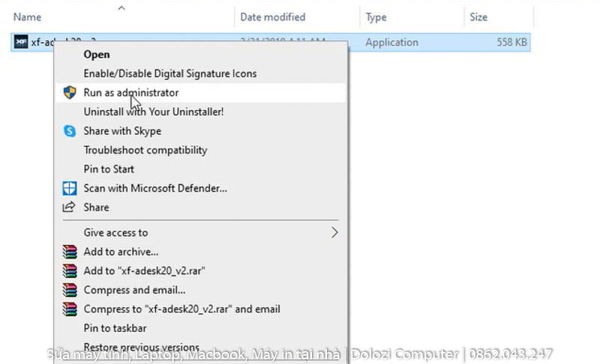Click the Skype icon in context menu
The width and height of the screenshot is (600, 364).
(70, 131)
